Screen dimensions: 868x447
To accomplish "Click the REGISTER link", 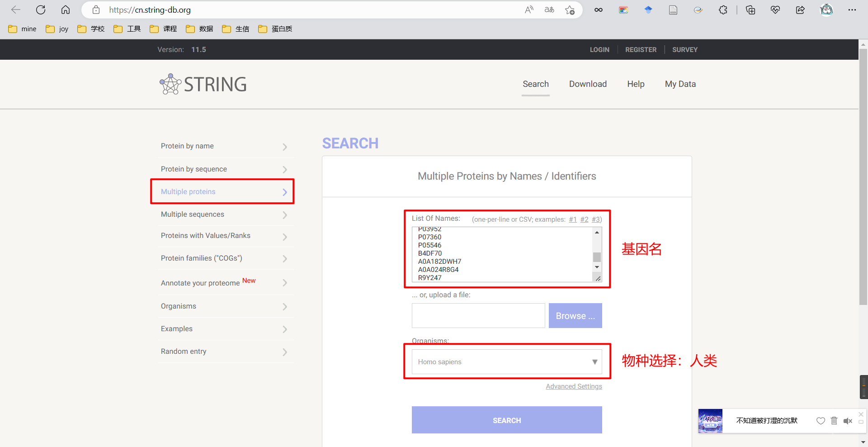I will [x=641, y=50].
